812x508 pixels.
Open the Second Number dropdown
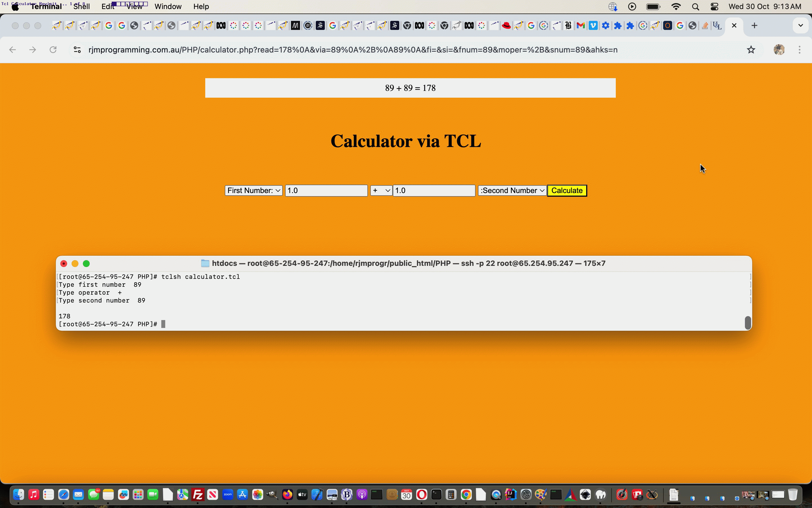pos(512,190)
